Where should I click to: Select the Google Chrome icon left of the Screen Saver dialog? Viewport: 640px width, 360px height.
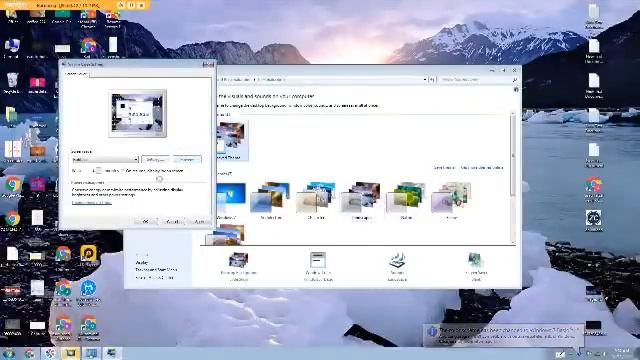point(13,187)
